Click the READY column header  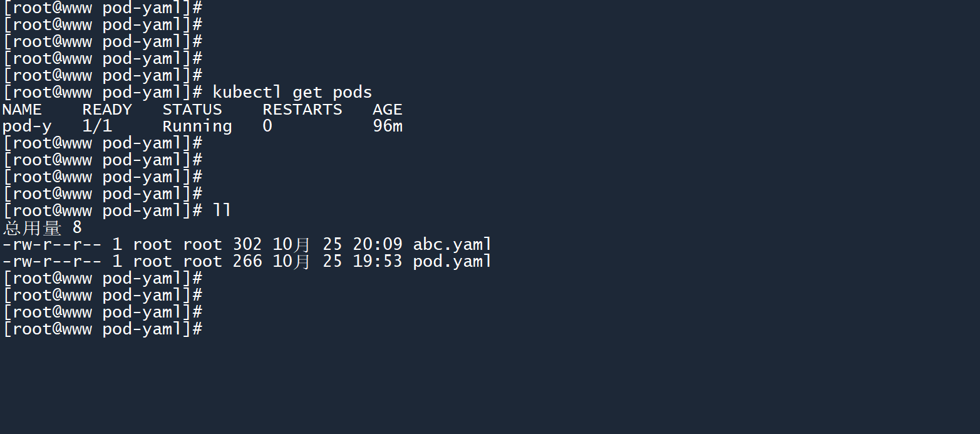(107, 110)
